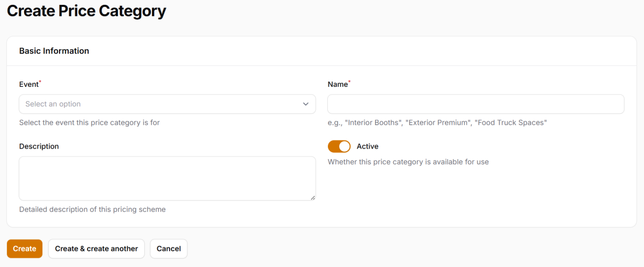Click the chevron arrow in Event field
The image size is (644, 267).
tap(306, 104)
